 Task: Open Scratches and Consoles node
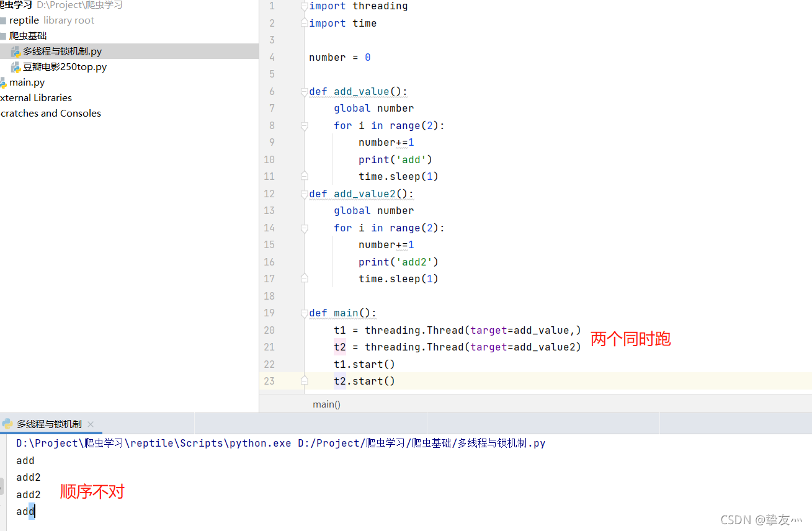coord(50,114)
